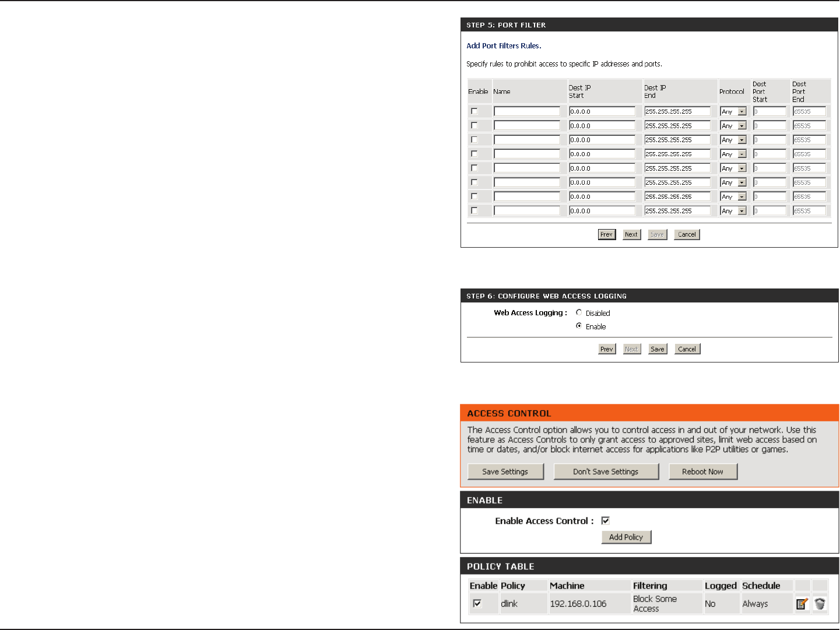The width and height of the screenshot is (840, 630).
Task: Click Dest IP End field in first row
Action: coord(677,111)
